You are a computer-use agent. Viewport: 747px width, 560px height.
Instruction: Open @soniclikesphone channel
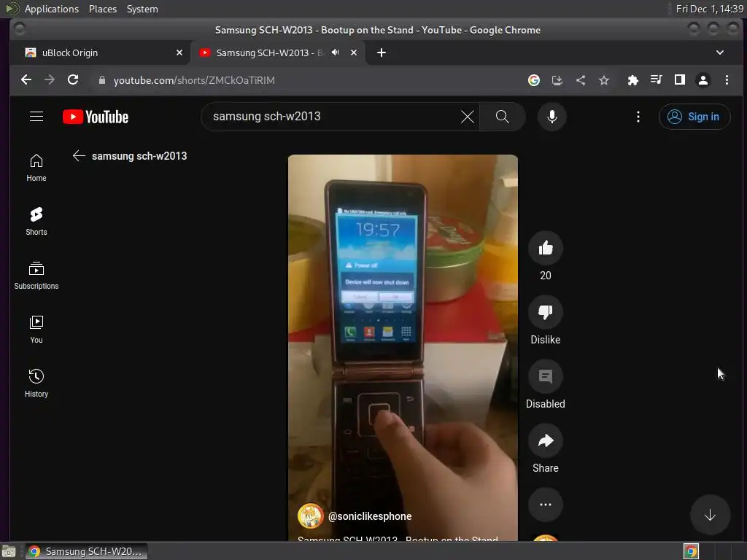tap(370, 516)
